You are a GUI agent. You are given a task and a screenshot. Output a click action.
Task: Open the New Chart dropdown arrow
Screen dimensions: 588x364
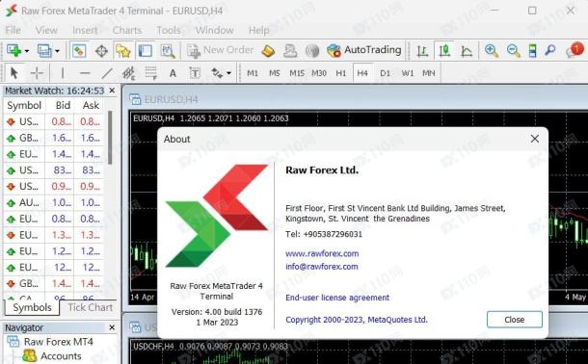click(x=27, y=51)
